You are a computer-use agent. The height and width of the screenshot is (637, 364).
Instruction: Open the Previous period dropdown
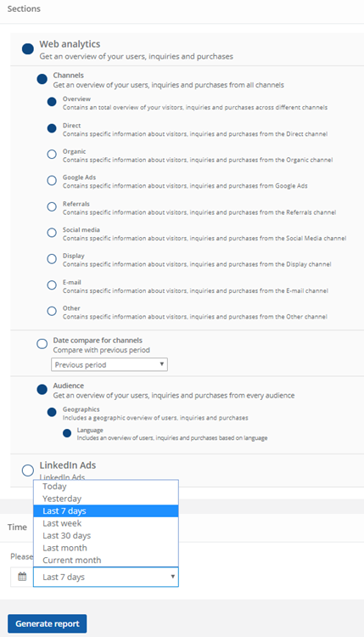[x=109, y=364]
